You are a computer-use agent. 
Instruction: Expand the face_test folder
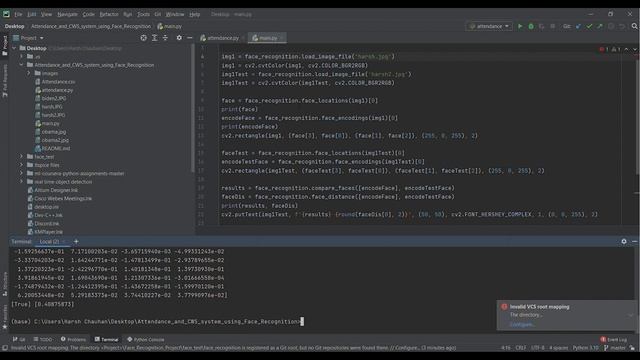22,157
